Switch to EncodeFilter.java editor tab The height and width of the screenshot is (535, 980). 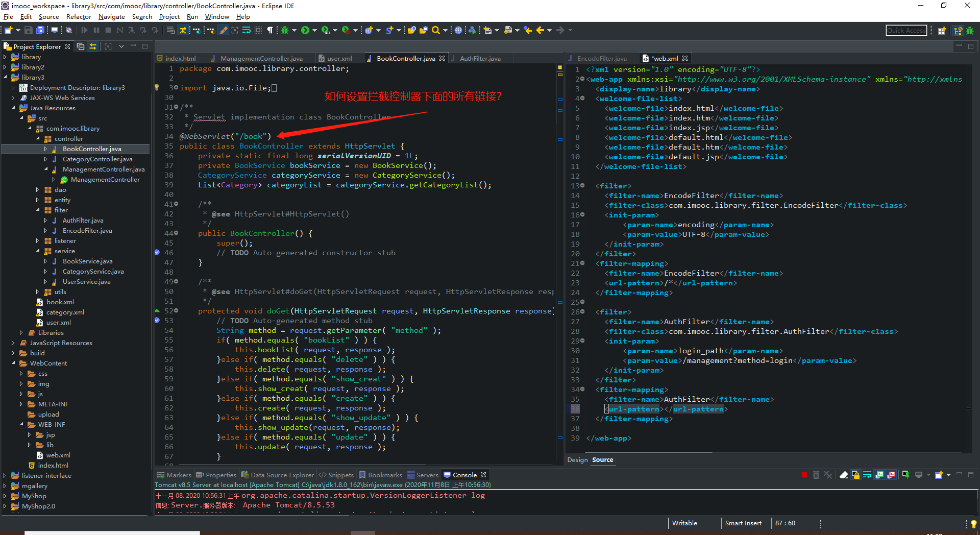pyautogui.click(x=602, y=59)
